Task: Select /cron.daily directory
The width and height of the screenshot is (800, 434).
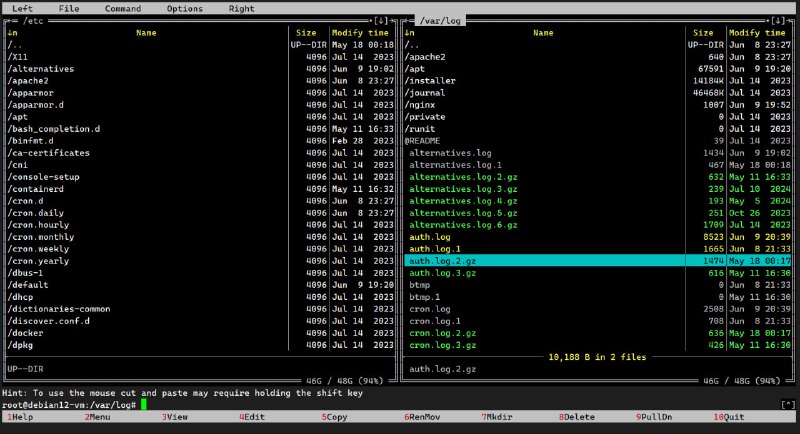Action: tap(147, 213)
